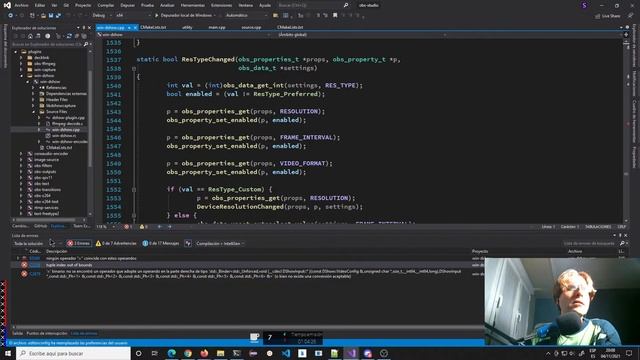Switch to the main.cpp editor tab

[x=217, y=27]
